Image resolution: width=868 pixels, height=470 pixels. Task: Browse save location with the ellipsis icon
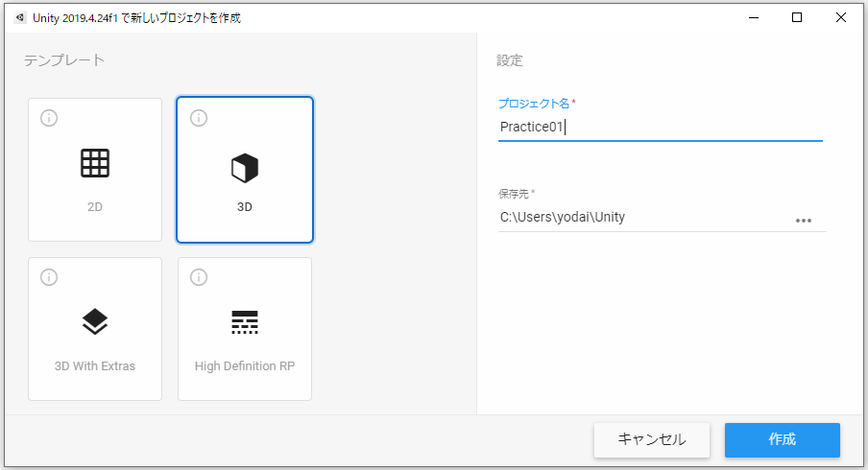point(804,220)
